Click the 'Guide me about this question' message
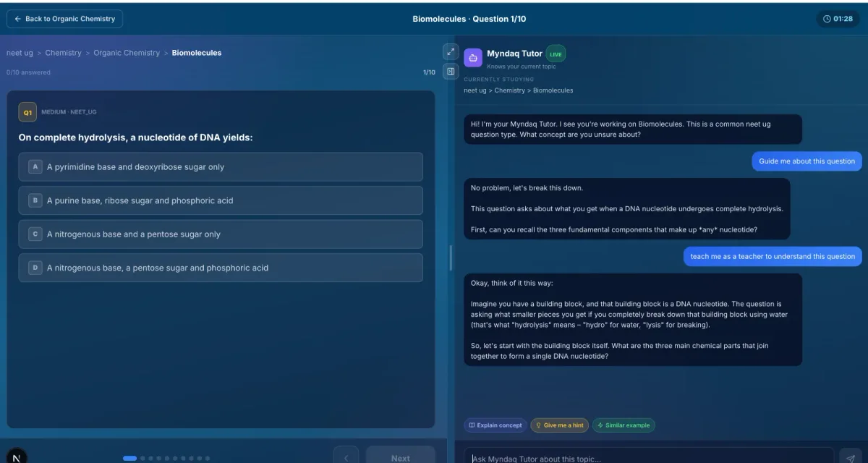Viewport: 868px width, 463px height. tap(807, 161)
